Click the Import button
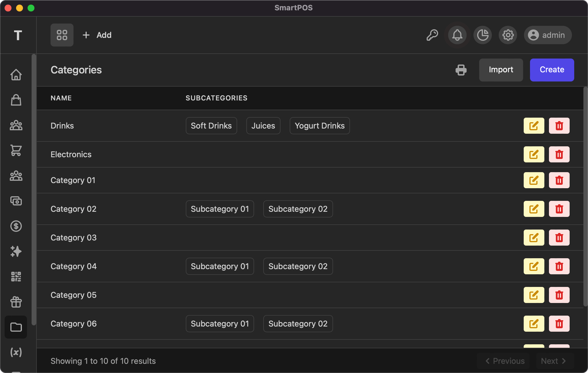 [501, 70]
